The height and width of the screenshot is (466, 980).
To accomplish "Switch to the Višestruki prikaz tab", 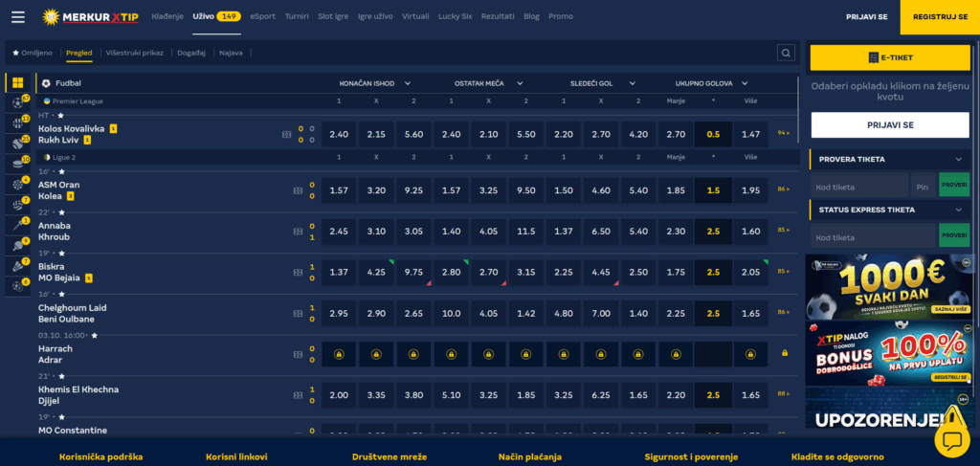I will [x=134, y=54].
